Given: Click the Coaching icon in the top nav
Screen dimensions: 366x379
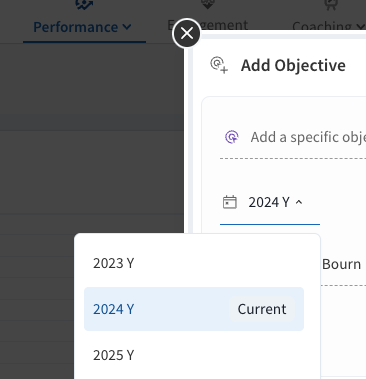Looking at the screenshot, I should click(331, 5).
